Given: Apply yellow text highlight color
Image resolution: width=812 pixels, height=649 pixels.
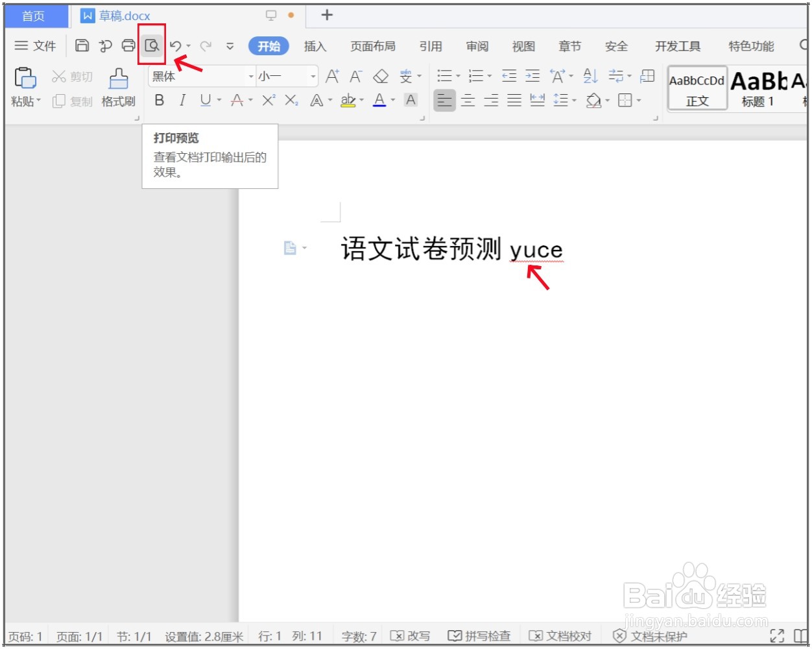Looking at the screenshot, I should pyautogui.click(x=348, y=101).
